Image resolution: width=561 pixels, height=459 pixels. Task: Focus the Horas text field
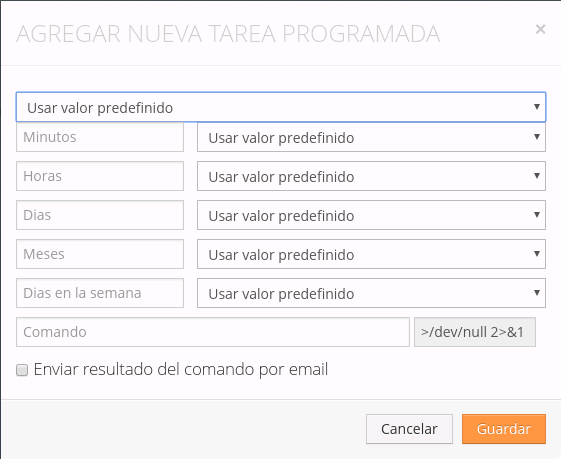pyautogui.click(x=100, y=176)
